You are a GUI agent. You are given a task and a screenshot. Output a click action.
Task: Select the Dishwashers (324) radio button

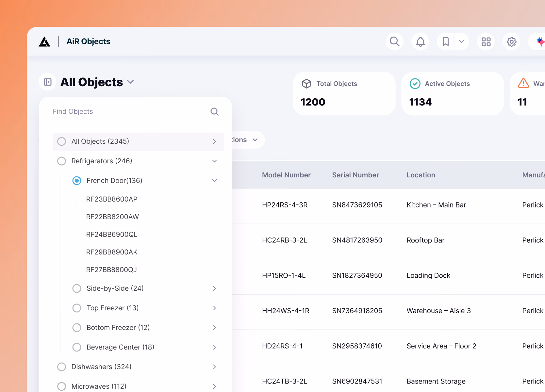[x=61, y=367]
